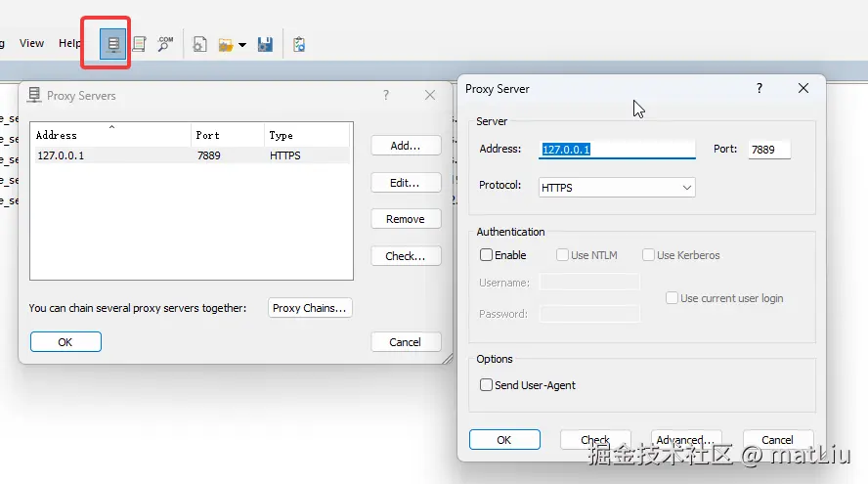Click the HTTPS type cell in list

coord(285,155)
